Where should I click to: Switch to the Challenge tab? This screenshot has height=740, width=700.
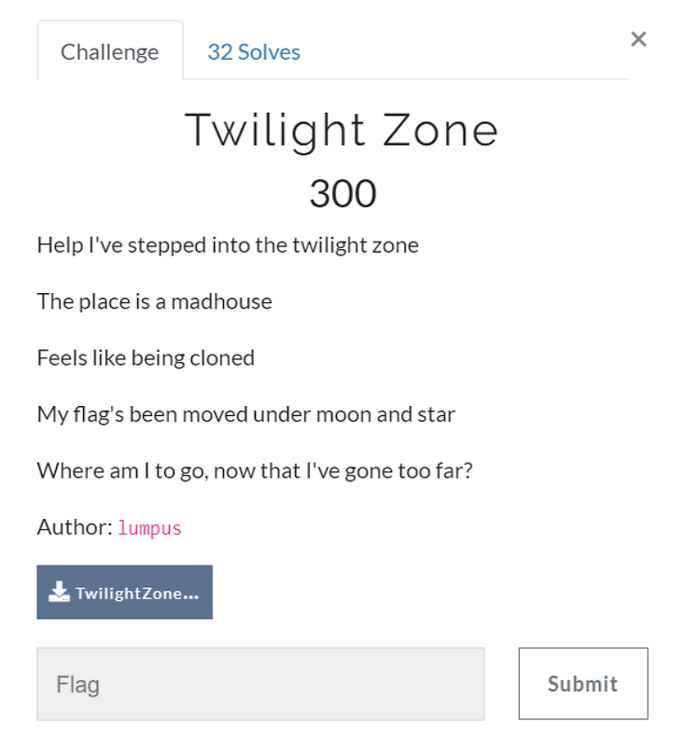pos(110,52)
